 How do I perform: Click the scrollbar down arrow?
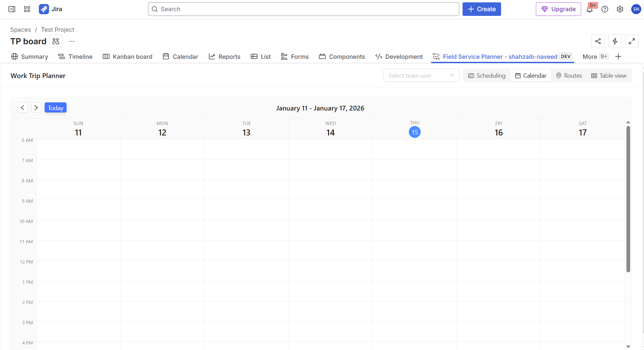point(628,347)
